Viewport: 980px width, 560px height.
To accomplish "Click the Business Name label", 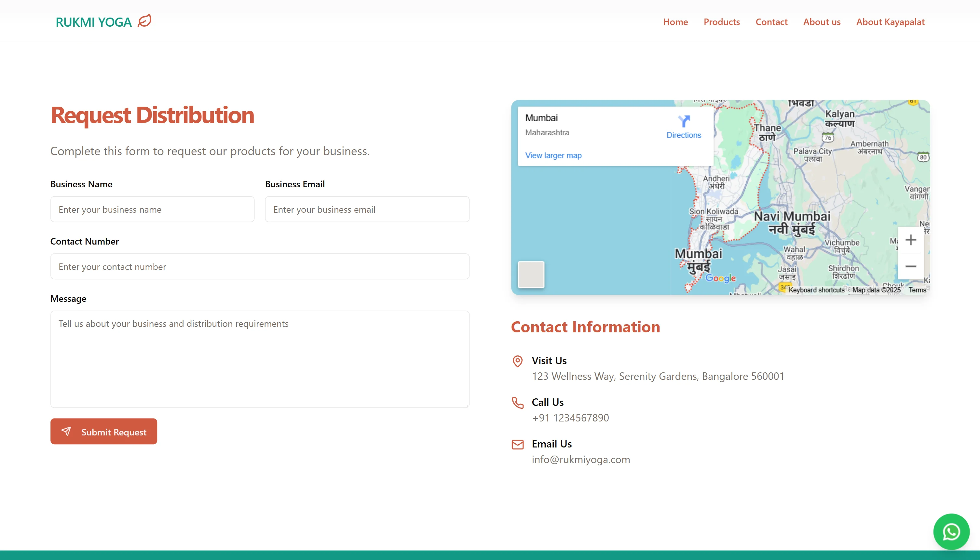I will [x=81, y=184].
